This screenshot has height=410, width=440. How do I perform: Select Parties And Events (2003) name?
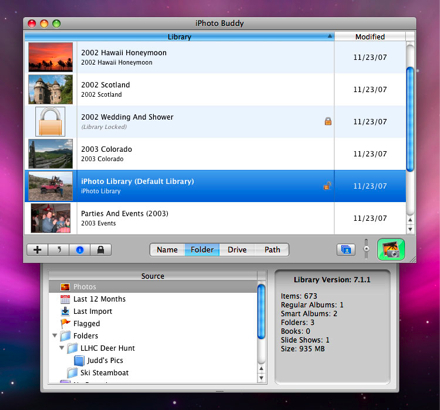pyautogui.click(x=125, y=213)
